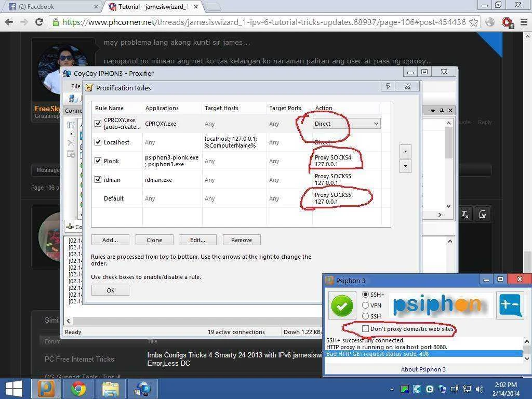
Task: Click Proxy SOCKS5 action for idman
Action: [x=333, y=179]
